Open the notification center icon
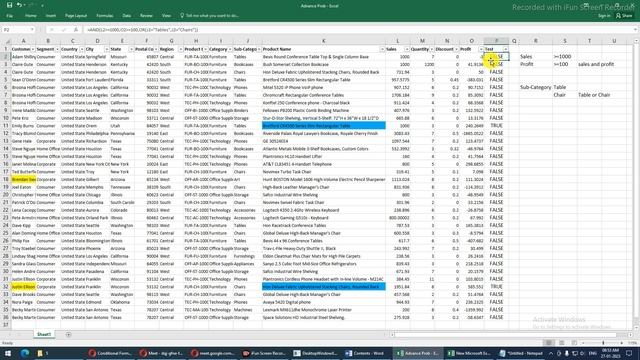The width and height of the screenshot is (640, 360). pyautogui.click(x=629, y=353)
